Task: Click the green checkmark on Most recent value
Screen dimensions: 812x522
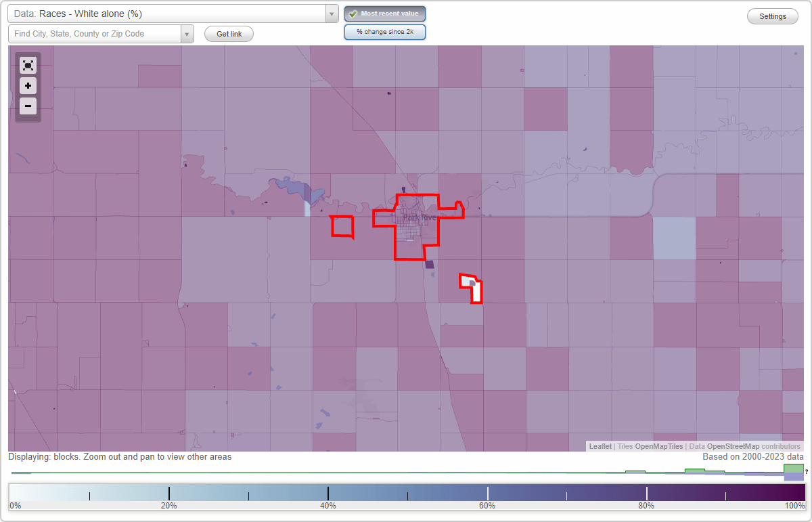Action: pyautogui.click(x=353, y=13)
